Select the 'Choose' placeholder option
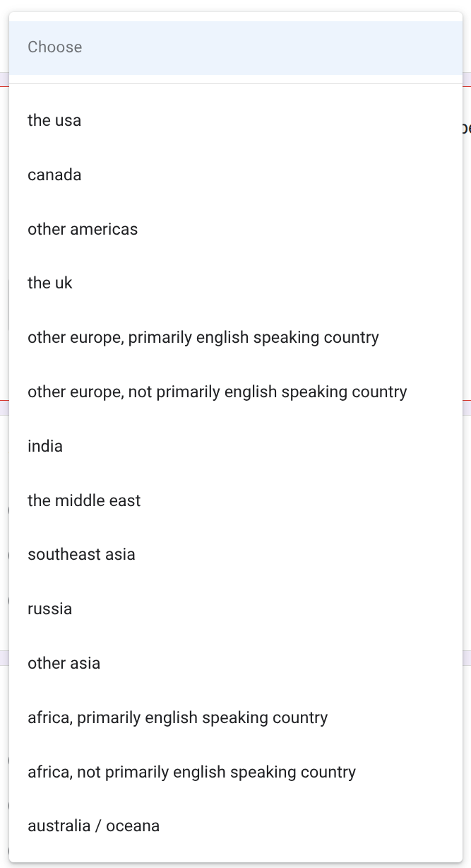 (x=55, y=47)
